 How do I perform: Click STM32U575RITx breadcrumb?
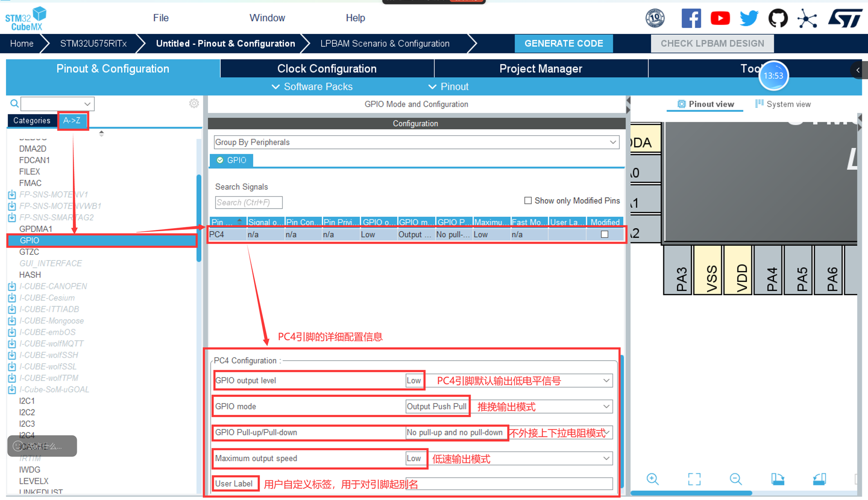click(x=94, y=43)
